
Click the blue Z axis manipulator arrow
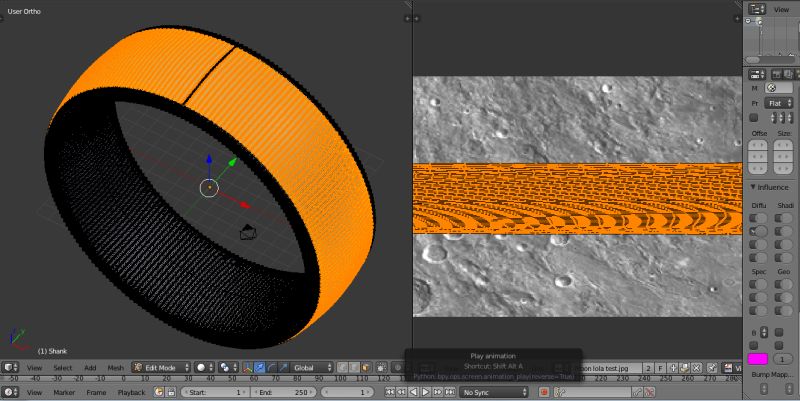click(209, 160)
